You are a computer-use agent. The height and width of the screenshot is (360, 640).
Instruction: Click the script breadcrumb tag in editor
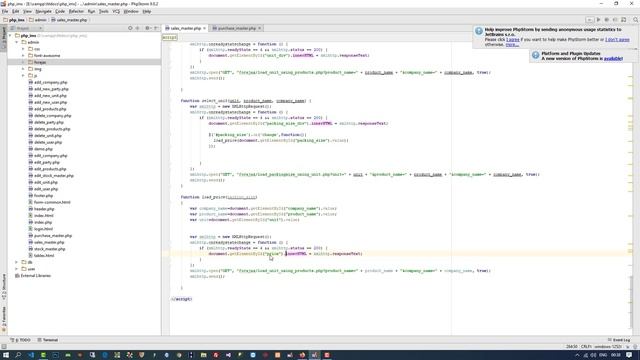169,37
